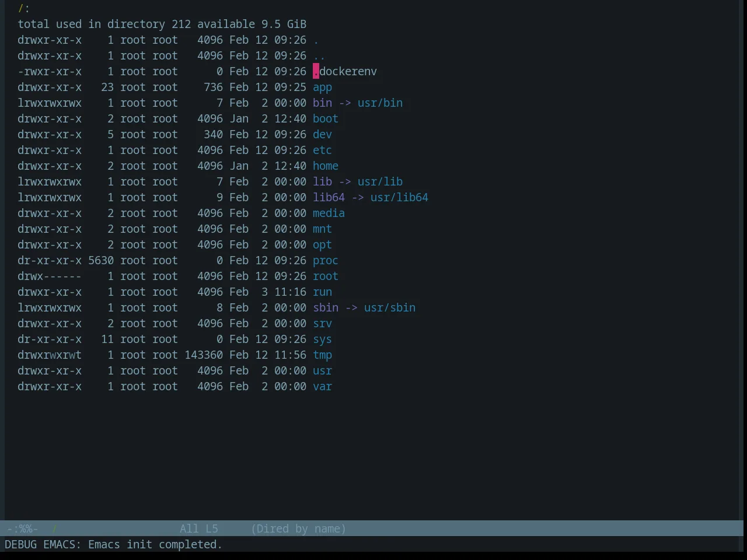Click the 'All L5' position indicator
The height and width of the screenshot is (560, 747).
tap(199, 528)
